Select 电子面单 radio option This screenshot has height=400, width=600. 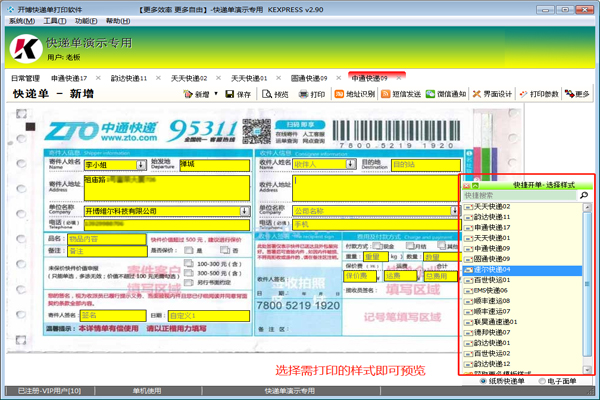coord(542,381)
